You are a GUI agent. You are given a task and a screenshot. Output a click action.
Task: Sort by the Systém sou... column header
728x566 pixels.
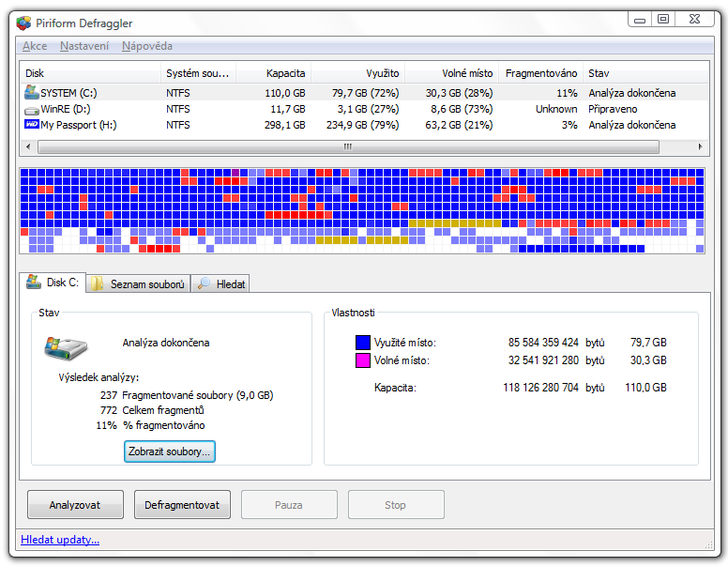tap(198, 73)
